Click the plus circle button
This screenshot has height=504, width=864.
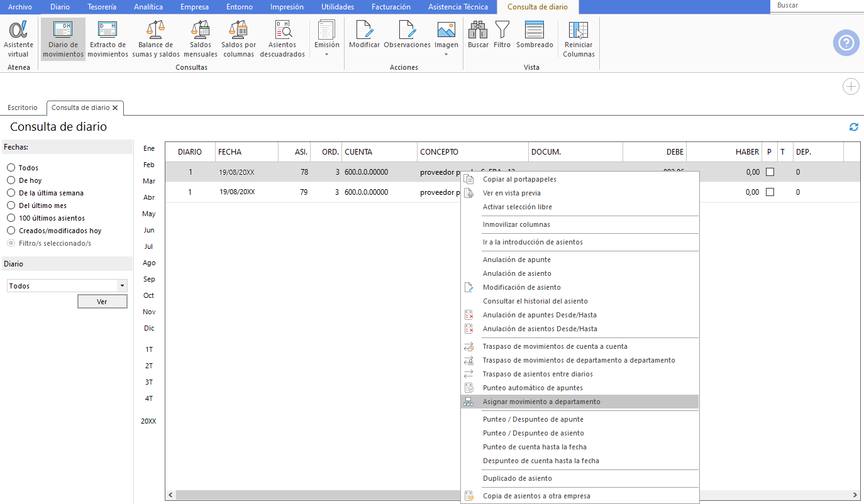pyautogui.click(x=851, y=87)
